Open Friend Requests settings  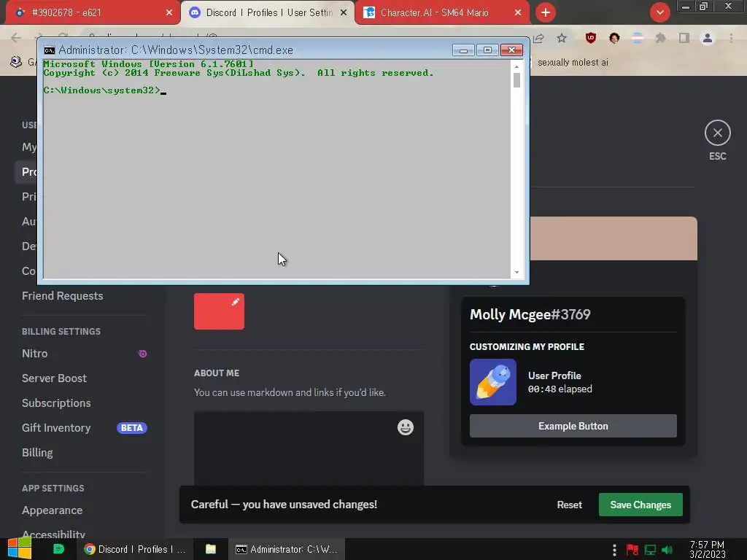(x=63, y=296)
